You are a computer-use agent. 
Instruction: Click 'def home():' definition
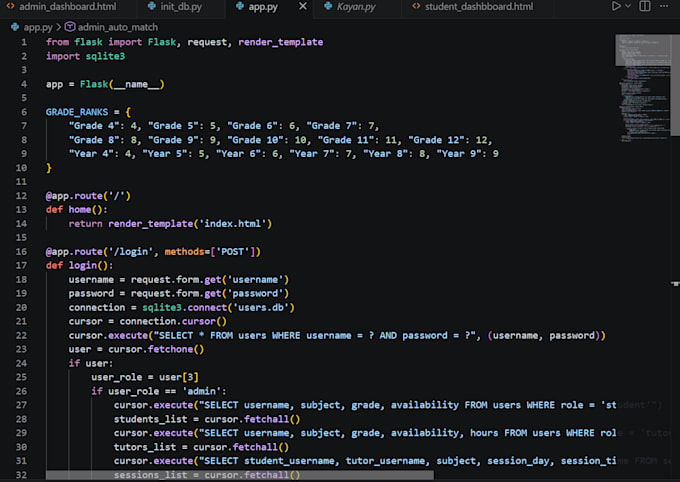(x=77, y=210)
